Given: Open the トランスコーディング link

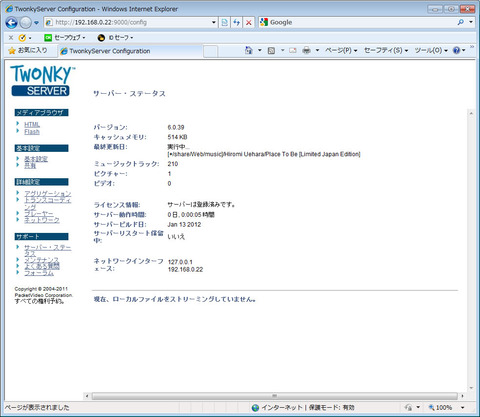Looking at the screenshot, I should pyautogui.click(x=48, y=203).
